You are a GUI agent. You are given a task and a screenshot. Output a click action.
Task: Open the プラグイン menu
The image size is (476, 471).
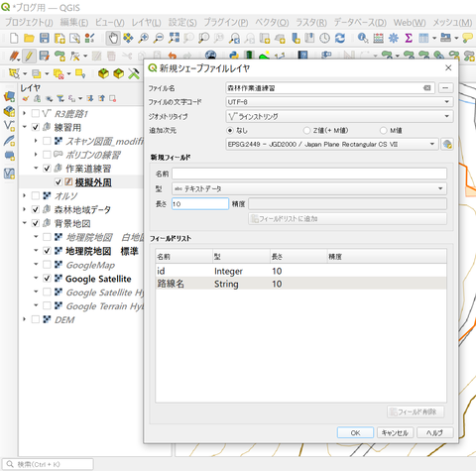226,23
